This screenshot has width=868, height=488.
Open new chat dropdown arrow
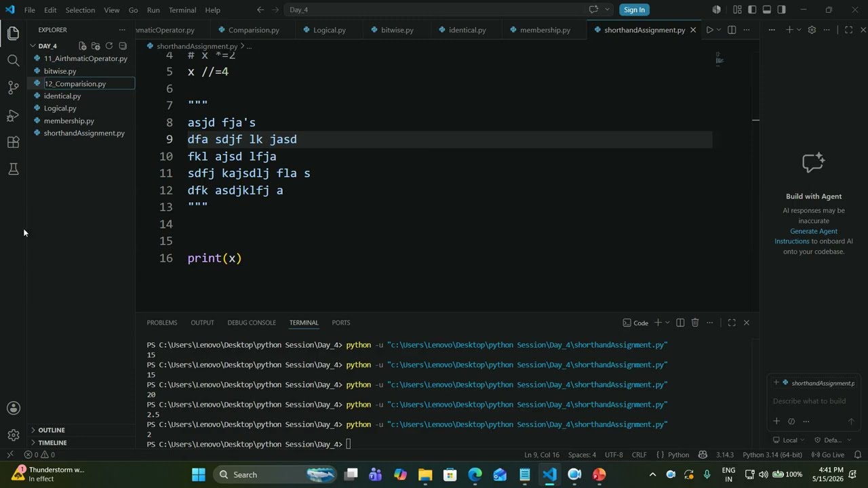[798, 30]
